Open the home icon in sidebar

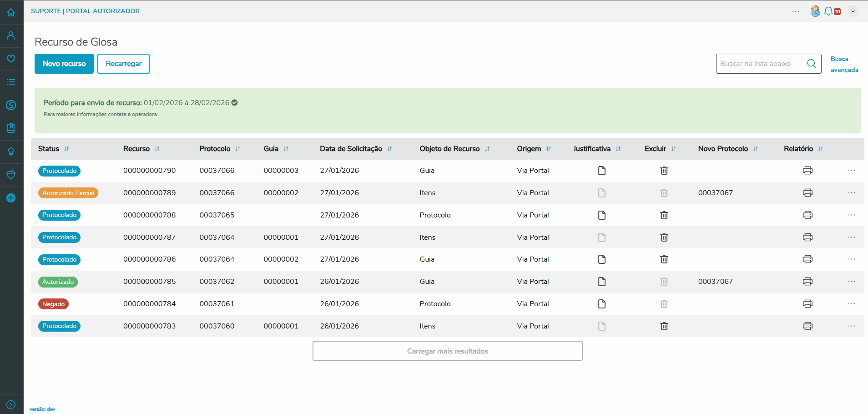point(11,12)
